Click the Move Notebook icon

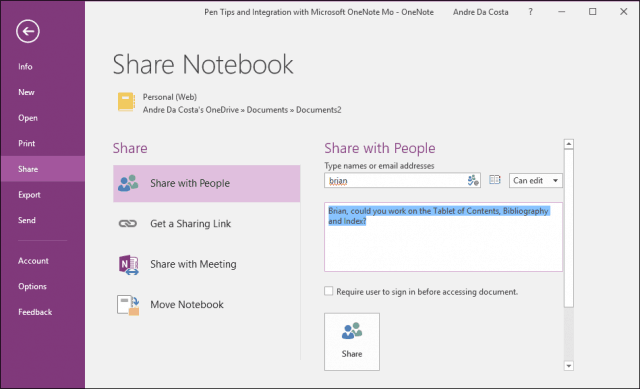128,305
